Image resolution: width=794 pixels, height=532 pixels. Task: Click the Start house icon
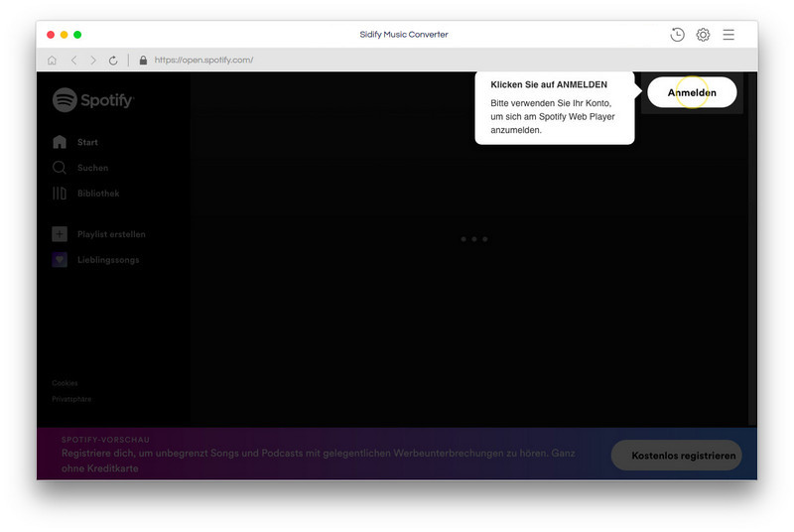60,142
